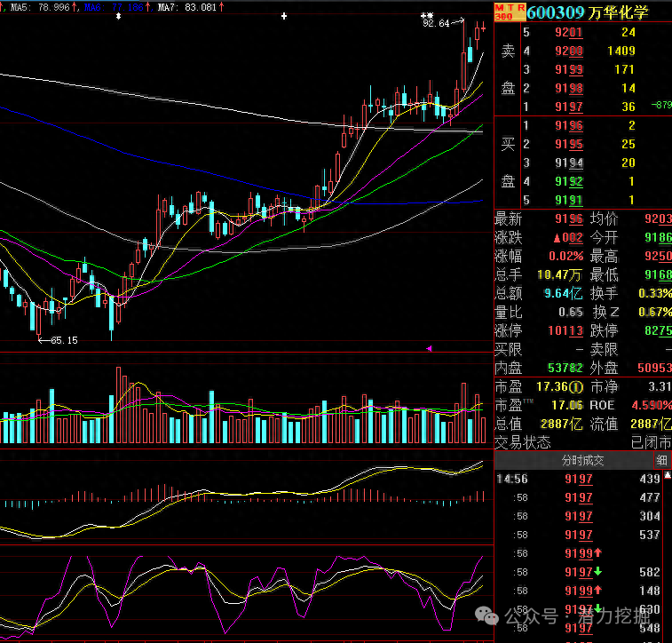The height and width of the screenshot is (643, 672).
Task: Click the 最高 value 9250
Action: click(658, 257)
